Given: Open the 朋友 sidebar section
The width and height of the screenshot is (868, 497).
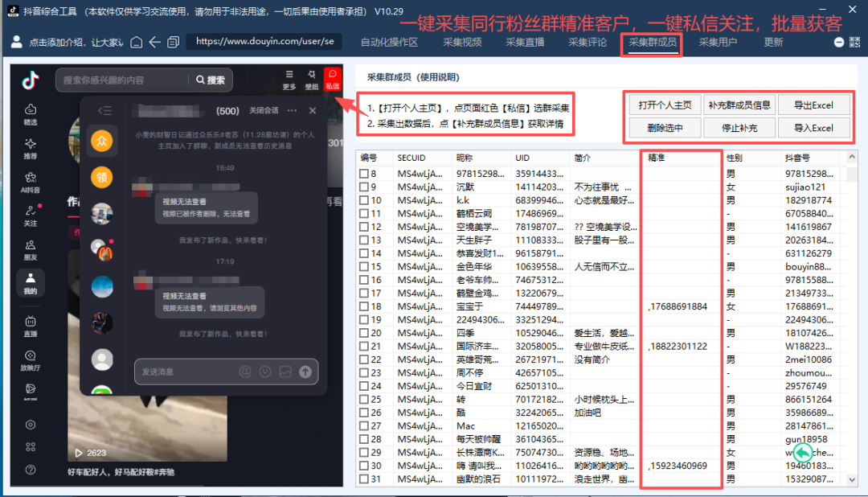Looking at the screenshot, I should 31,250.
